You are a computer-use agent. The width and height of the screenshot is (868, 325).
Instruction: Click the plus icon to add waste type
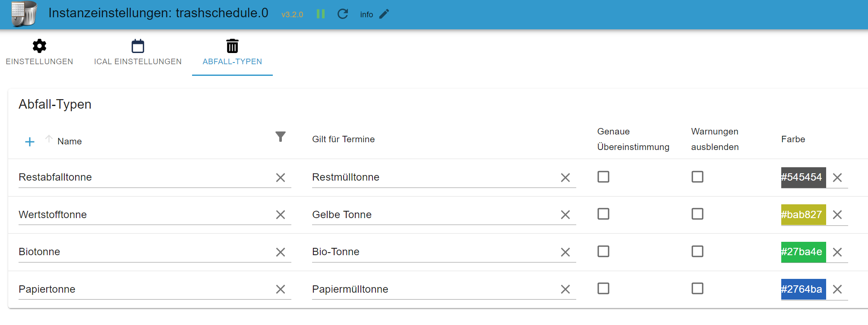[x=30, y=142]
